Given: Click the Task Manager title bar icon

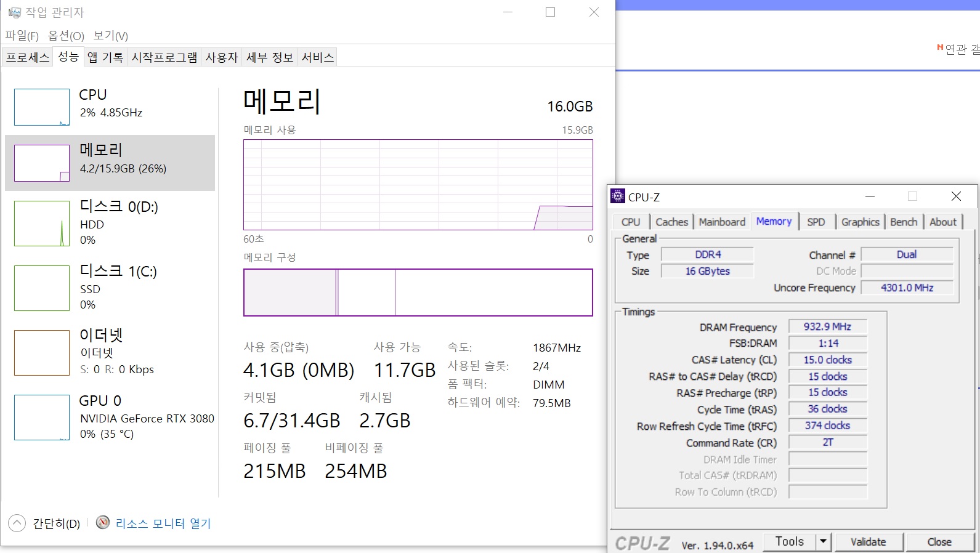Looking at the screenshot, I should click(14, 12).
